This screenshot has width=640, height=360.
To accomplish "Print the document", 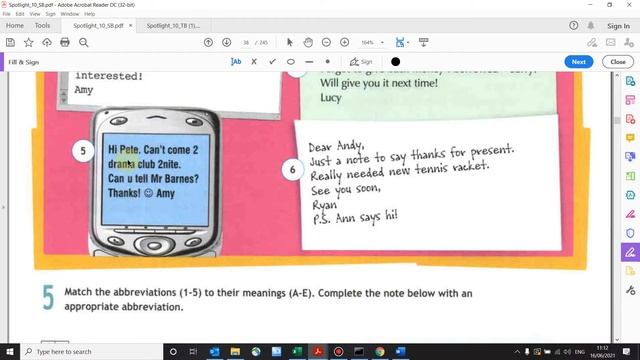I will (x=65, y=42).
